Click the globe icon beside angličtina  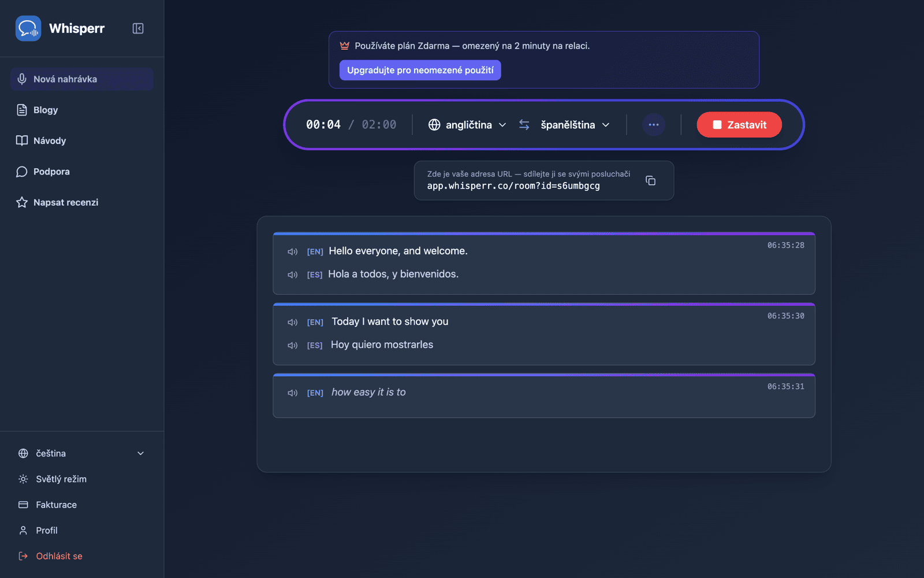pos(434,125)
